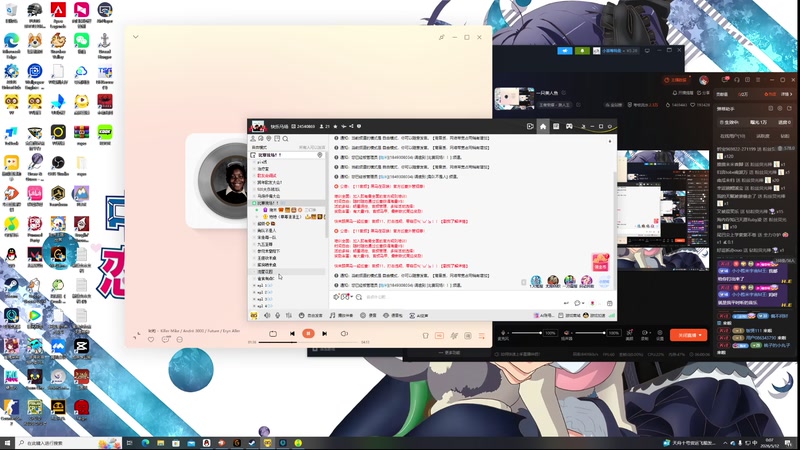Open the home tab icon in YY title bar
This screenshot has height=450, width=800.
[543, 126]
